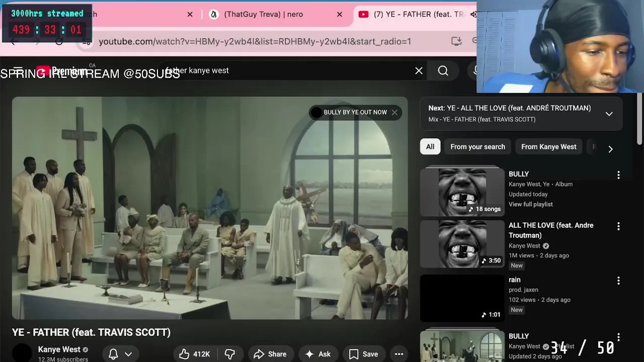Click the Kanye West channel avatar
This screenshot has height=362, width=644.
coord(22,353)
